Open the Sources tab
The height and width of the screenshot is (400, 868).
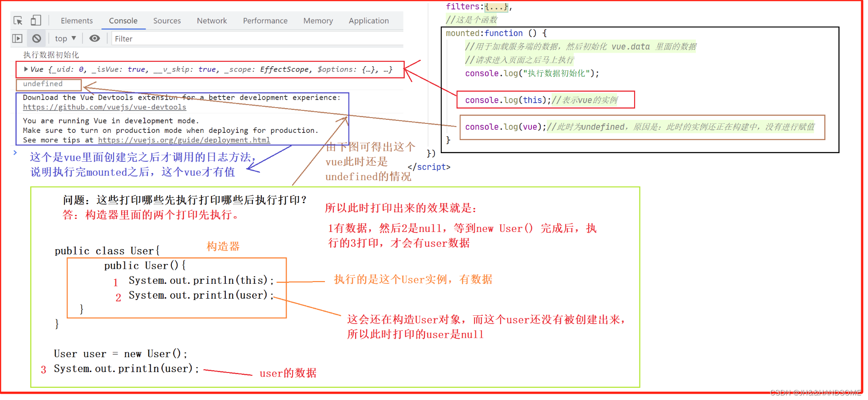point(167,21)
